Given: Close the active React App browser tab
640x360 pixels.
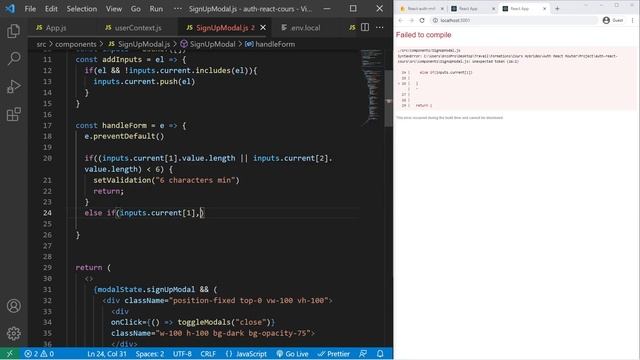Looking at the screenshot, I should [544, 9].
